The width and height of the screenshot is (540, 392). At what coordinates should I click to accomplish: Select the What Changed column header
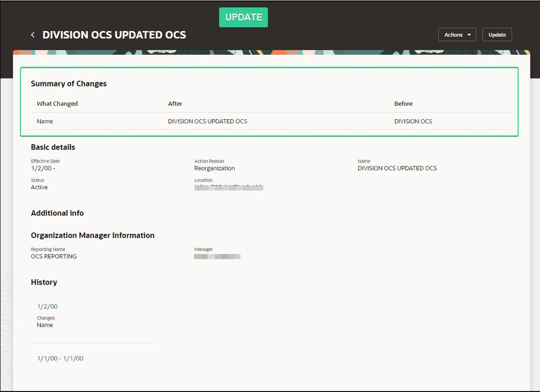coord(57,104)
